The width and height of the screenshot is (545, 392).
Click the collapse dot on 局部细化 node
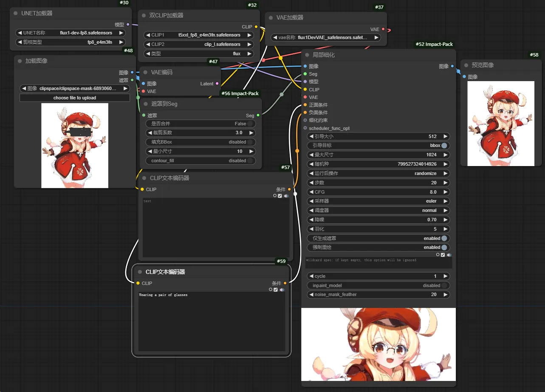pos(307,55)
